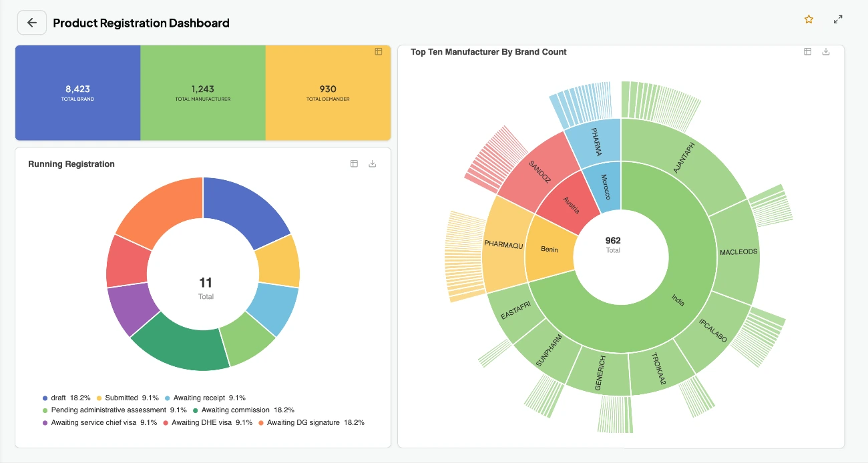
Task: Toggle Submitted legend entry
Action: click(x=127, y=398)
